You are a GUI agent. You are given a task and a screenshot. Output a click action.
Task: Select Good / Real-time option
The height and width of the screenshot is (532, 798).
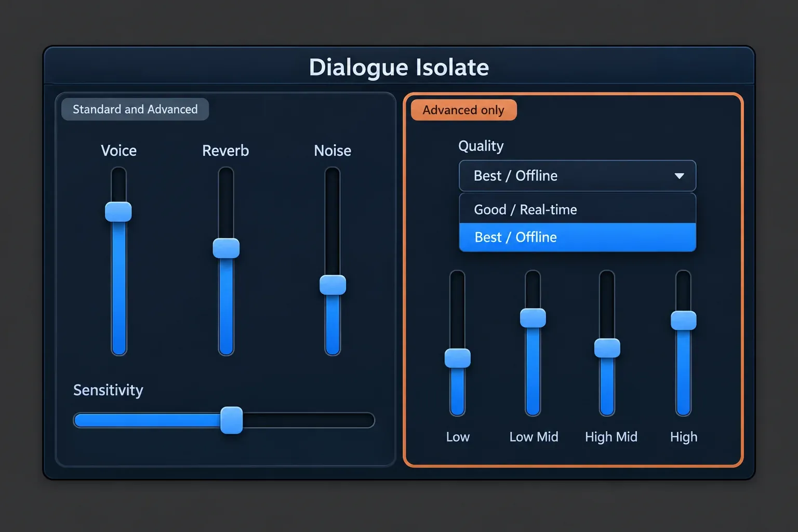[577, 209]
